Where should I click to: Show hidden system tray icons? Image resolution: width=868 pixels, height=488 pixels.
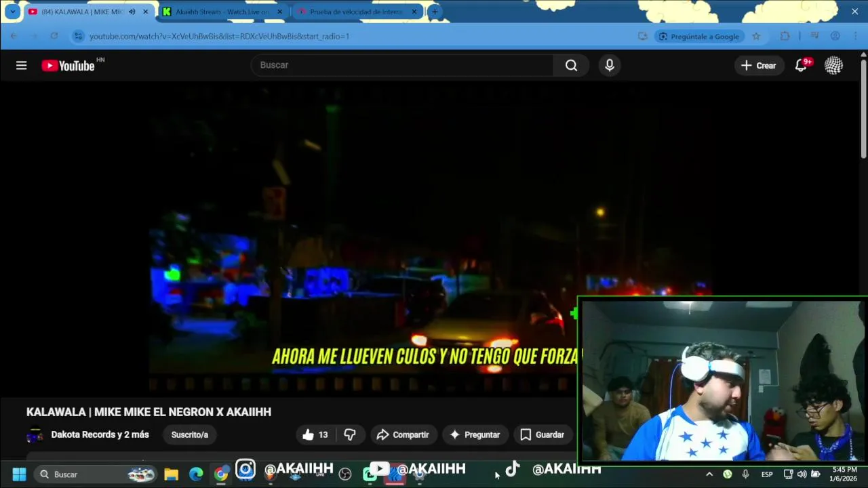(x=709, y=474)
